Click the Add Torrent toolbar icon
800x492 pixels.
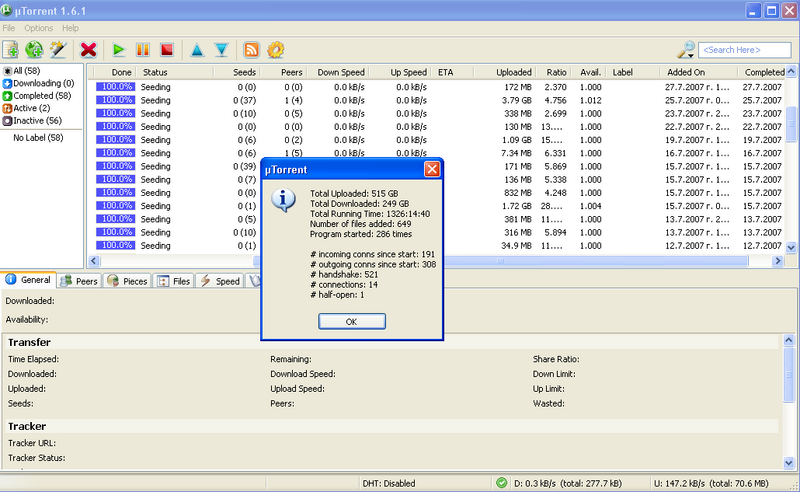11,50
